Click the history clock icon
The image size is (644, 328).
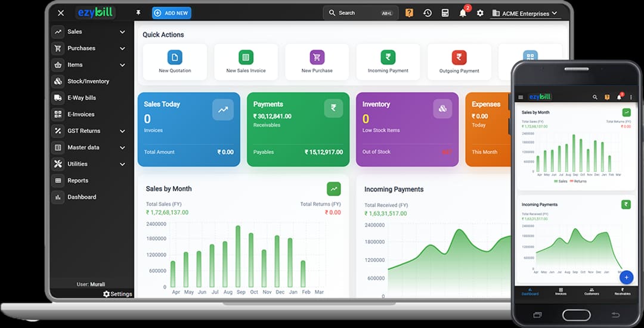428,13
